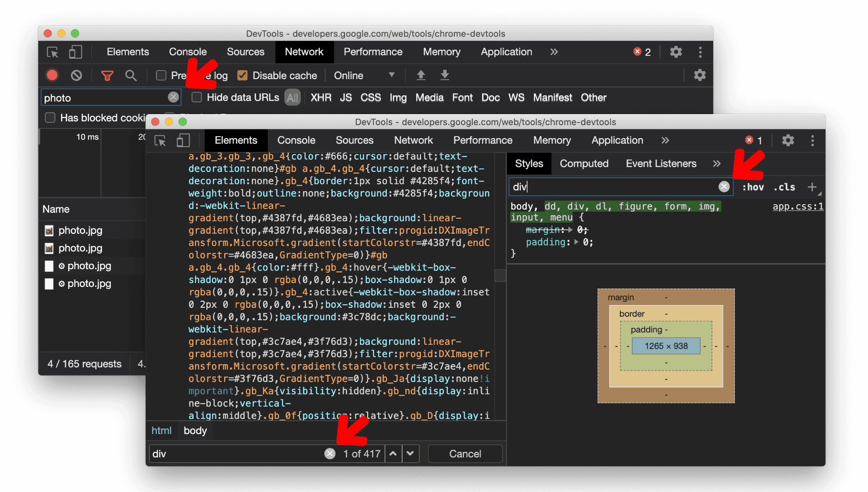Click the import requests icon in Network panel
This screenshot has height=492, width=868.
click(x=421, y=76)
